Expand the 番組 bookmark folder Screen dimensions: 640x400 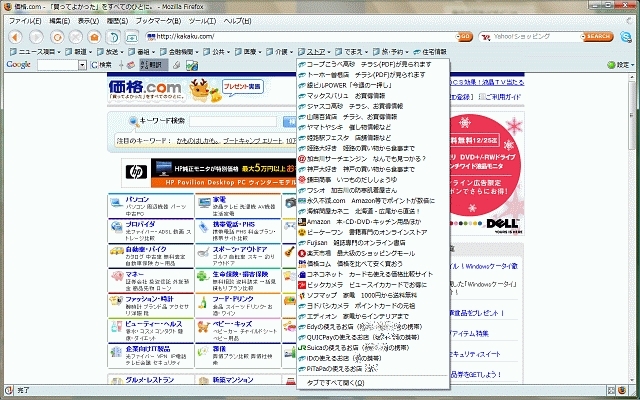point(142,52)
